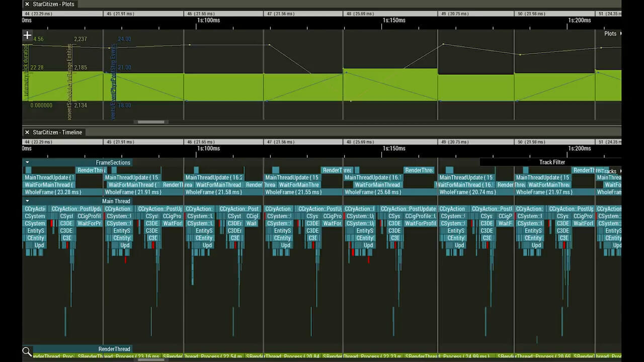
Task: Focus the Track Filter field
Action: tap(552, 162)
